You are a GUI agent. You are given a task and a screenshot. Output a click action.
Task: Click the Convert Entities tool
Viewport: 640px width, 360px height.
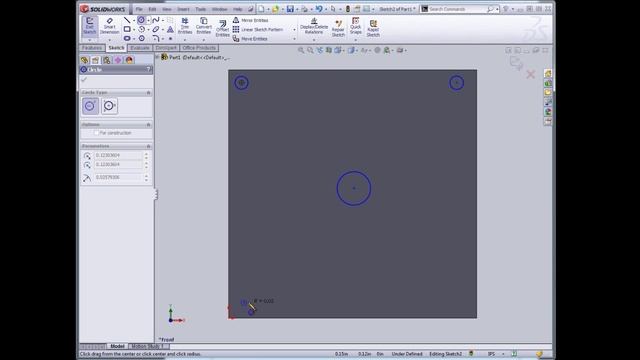tap(203, 26)
